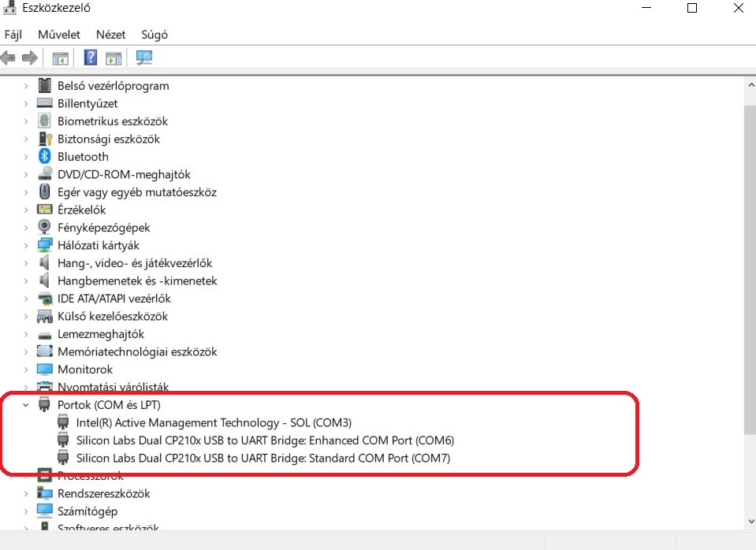756x550 pixels.
Task: Select the IDE ATA/ATAPI vezérlők icon
Action: pos(45,299)
